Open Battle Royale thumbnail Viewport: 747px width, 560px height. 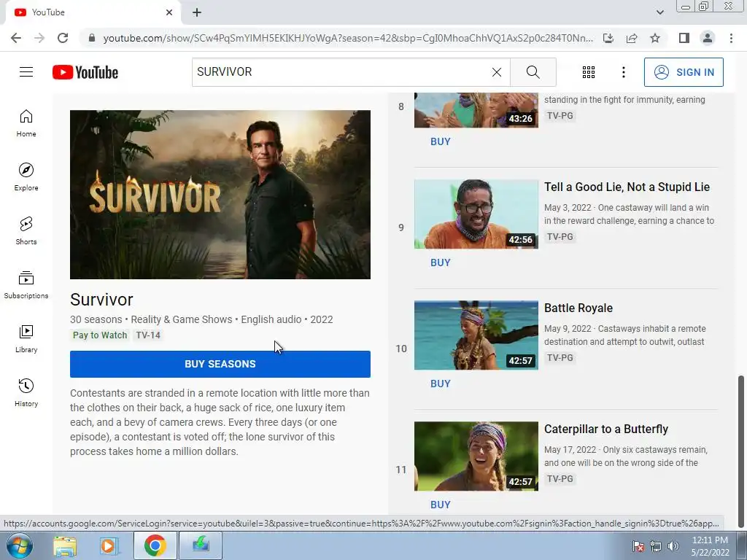point(476,335)
